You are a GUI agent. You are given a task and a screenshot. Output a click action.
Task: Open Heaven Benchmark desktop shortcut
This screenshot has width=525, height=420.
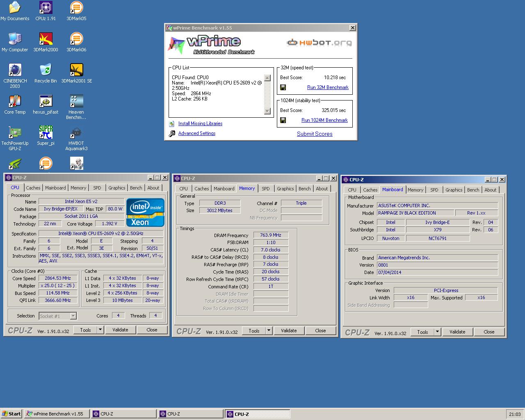(x=76, y=107)
